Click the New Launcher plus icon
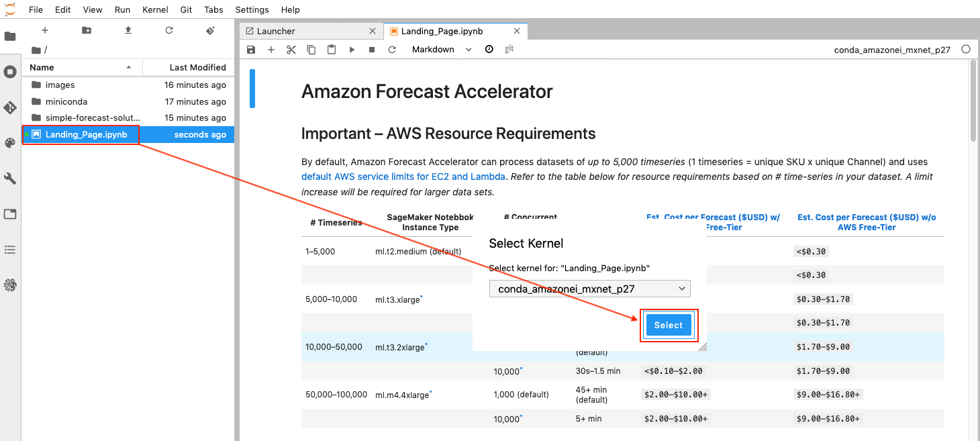 coord(45,30)
